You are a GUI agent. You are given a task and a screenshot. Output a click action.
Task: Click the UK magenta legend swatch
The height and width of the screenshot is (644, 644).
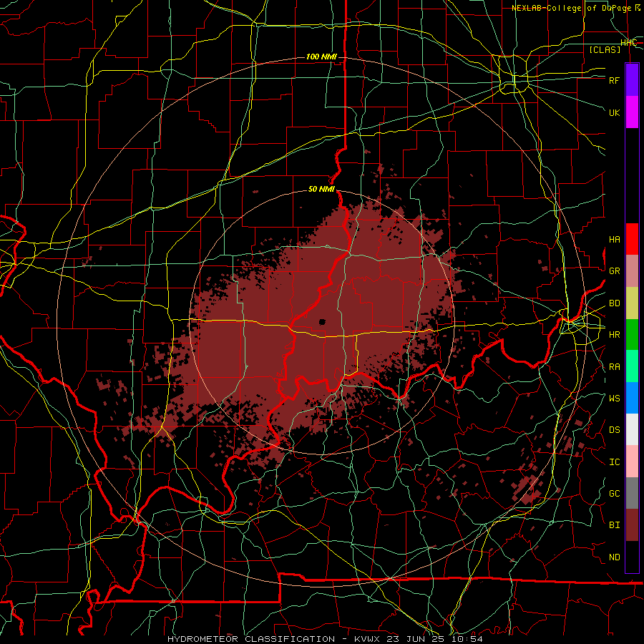point(632,112)
